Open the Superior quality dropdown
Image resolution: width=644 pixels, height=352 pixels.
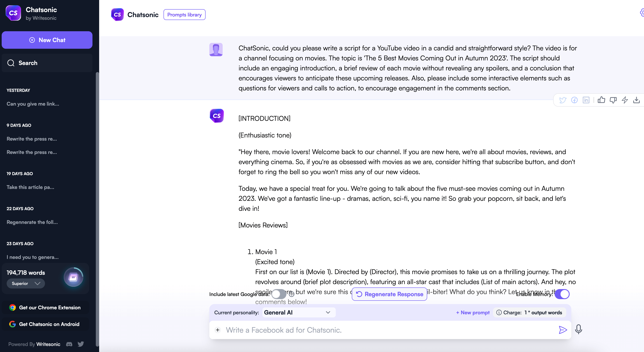click(x=26, y=283)
